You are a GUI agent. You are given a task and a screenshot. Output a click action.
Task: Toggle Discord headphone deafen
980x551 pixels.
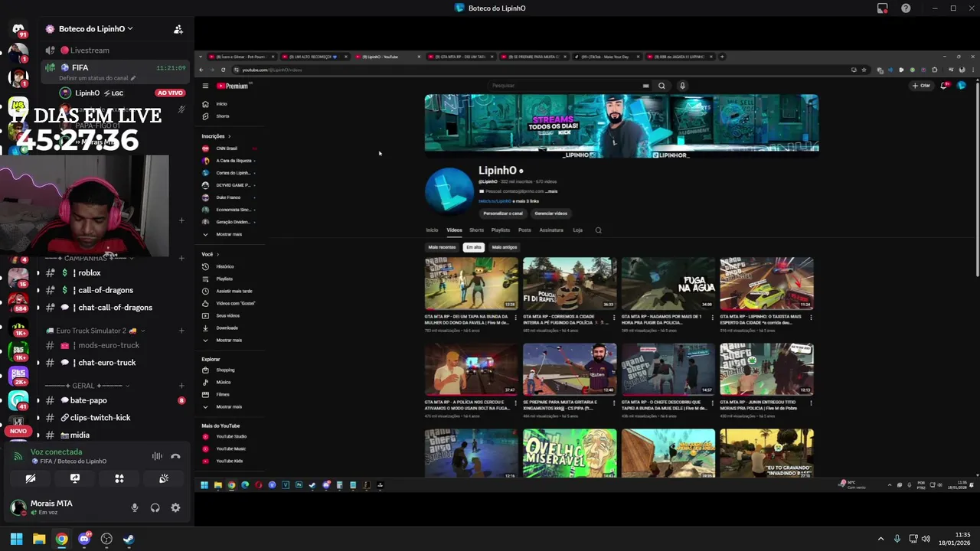[155, 507]
